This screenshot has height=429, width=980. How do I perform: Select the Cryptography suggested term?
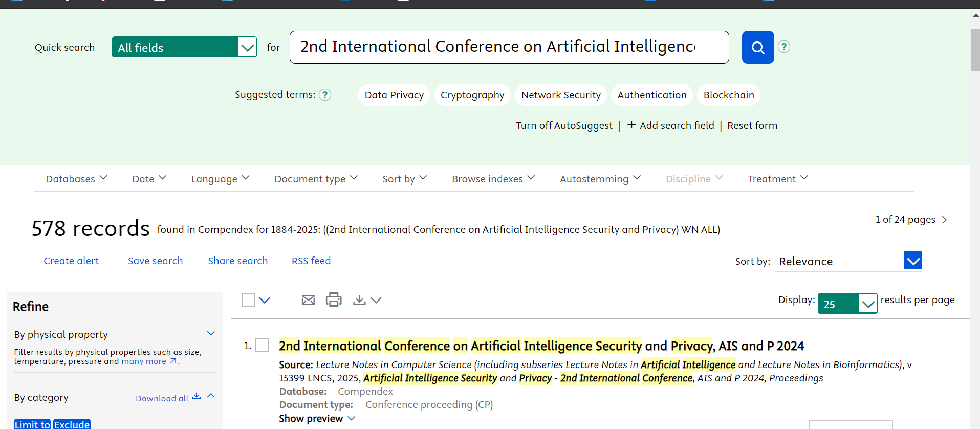pos(472,95)
